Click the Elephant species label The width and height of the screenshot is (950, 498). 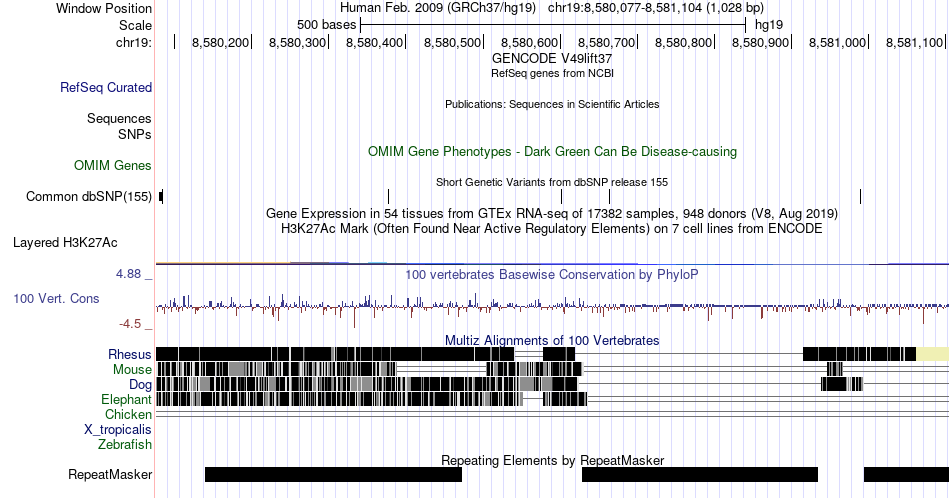pos(126,399)
